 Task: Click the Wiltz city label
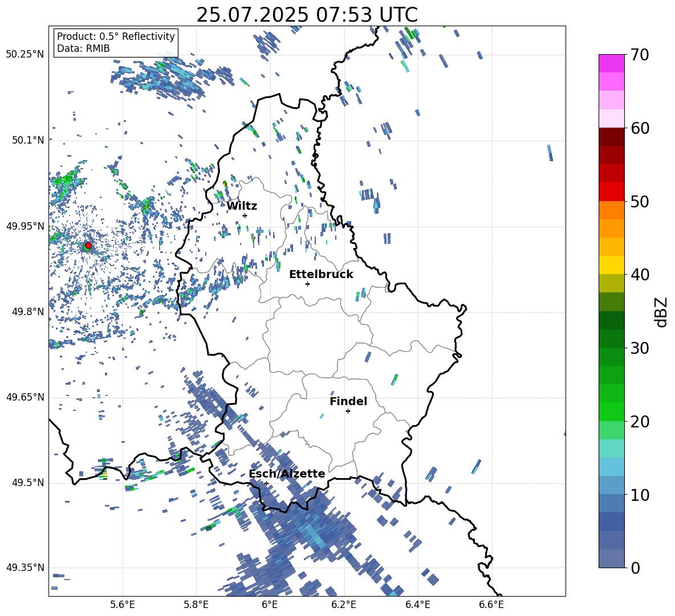coord(242,206)
